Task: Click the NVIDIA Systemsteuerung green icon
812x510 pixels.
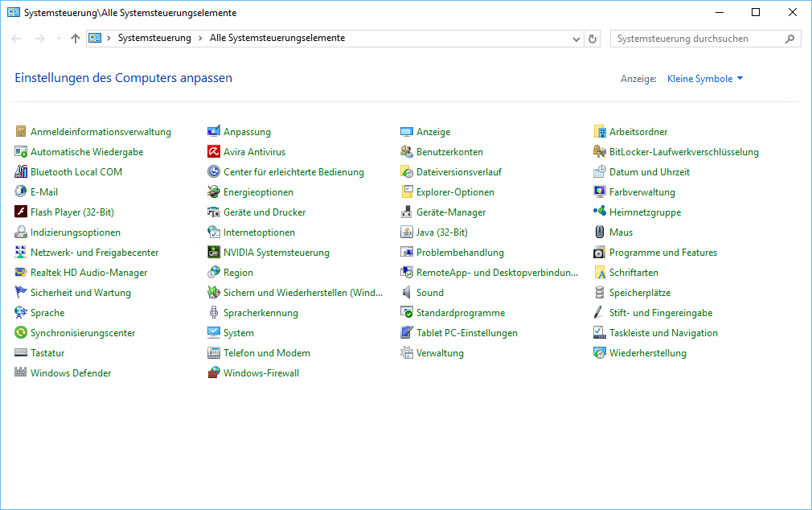Action: coord(213,253)
